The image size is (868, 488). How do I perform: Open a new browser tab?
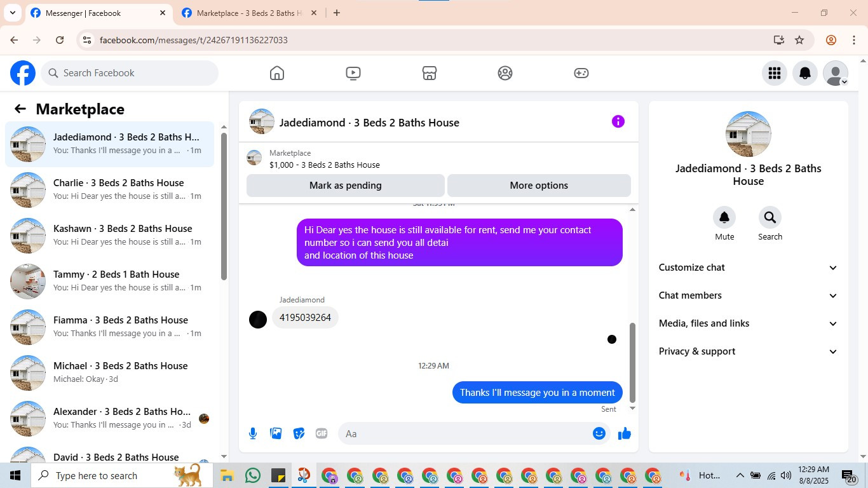(337, 13)
